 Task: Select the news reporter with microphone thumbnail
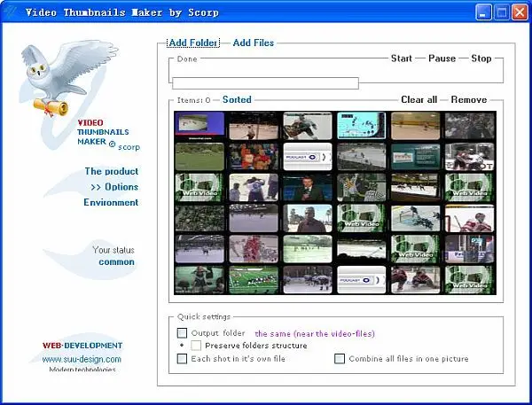[x=308, y=187]
